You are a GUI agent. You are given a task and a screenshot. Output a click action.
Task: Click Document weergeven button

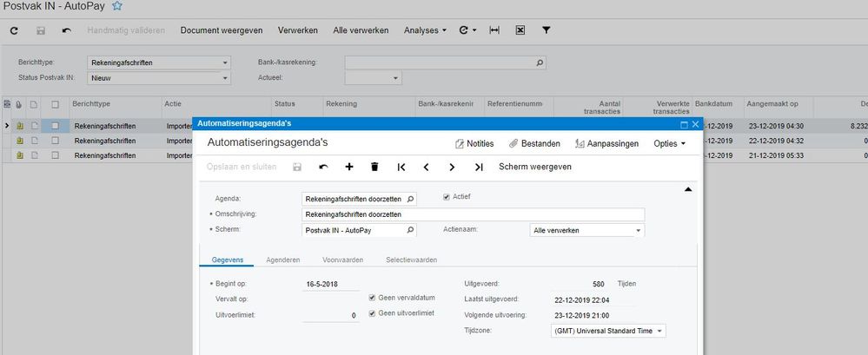pyautogui.click(x=222, y=30)
